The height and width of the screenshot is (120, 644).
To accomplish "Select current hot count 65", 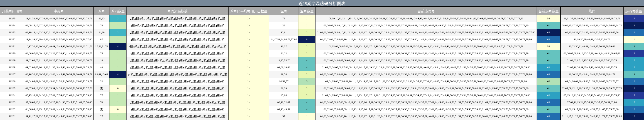I will point(549,33).
